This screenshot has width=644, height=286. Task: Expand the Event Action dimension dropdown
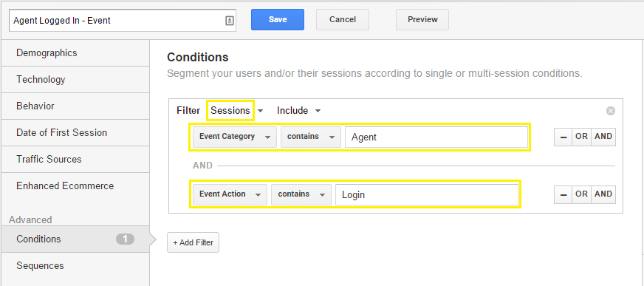230,194
